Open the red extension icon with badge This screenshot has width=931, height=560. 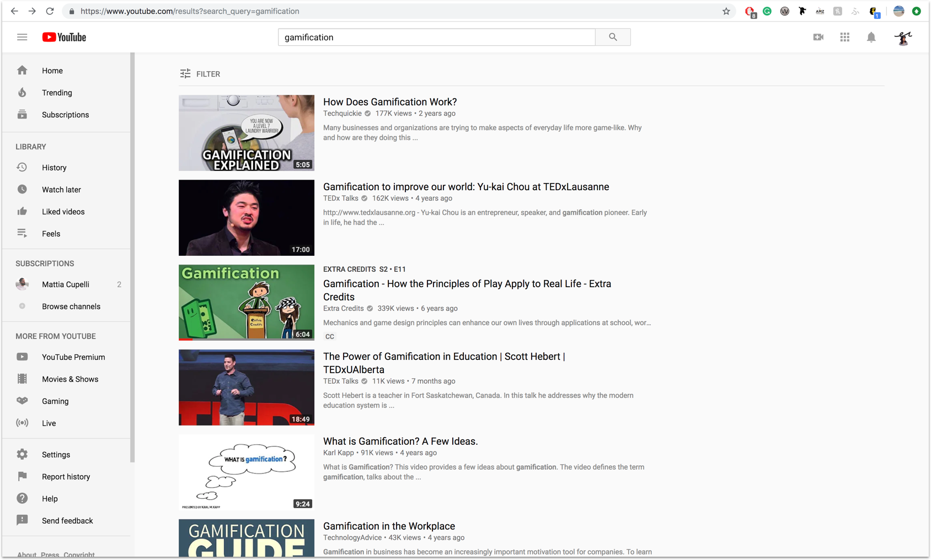click(750, 12)
